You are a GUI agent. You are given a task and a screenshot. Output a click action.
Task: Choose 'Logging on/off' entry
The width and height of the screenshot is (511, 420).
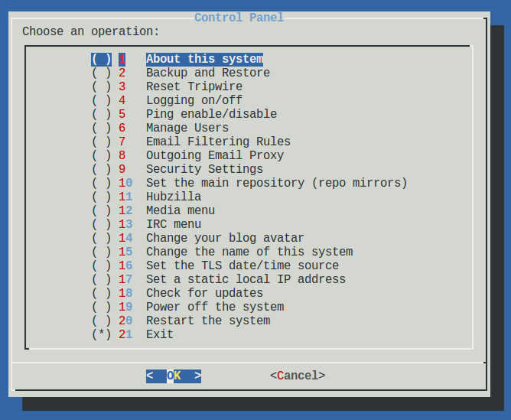coord(194,100)
